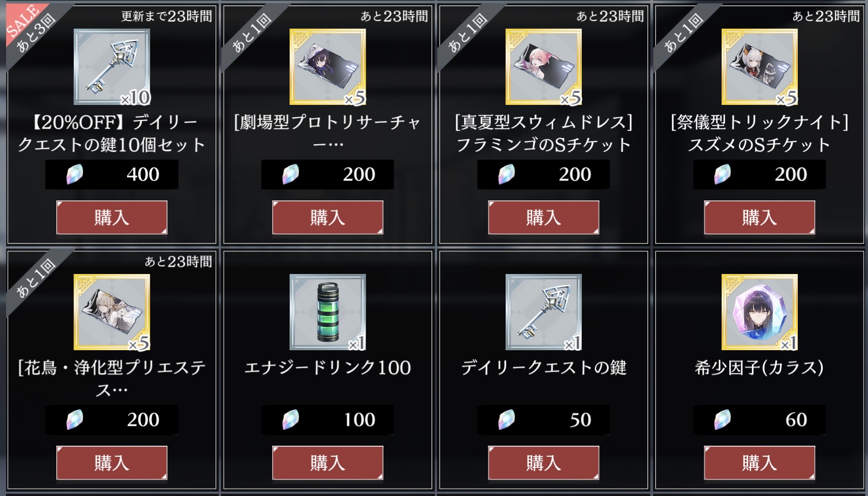This screenshot has width=868, height=496.
Task: Purchase the フラミンゴのSチケット
Action: [544, 218]
